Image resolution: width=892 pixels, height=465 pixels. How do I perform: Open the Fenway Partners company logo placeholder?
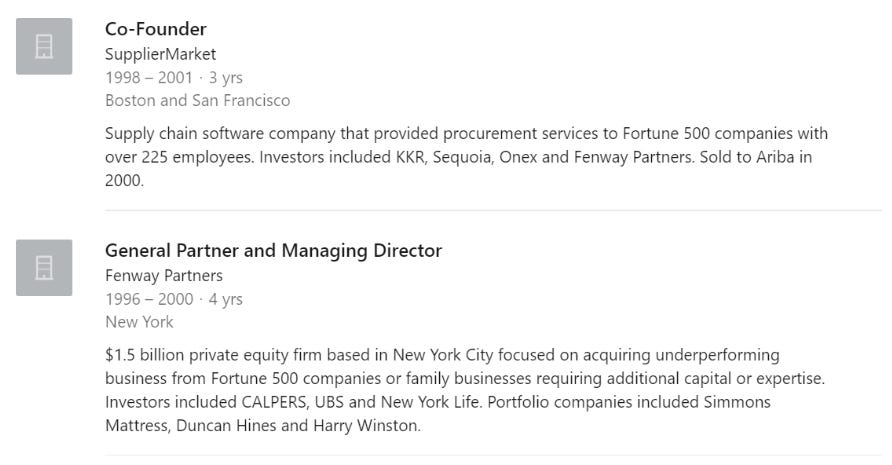44,268
